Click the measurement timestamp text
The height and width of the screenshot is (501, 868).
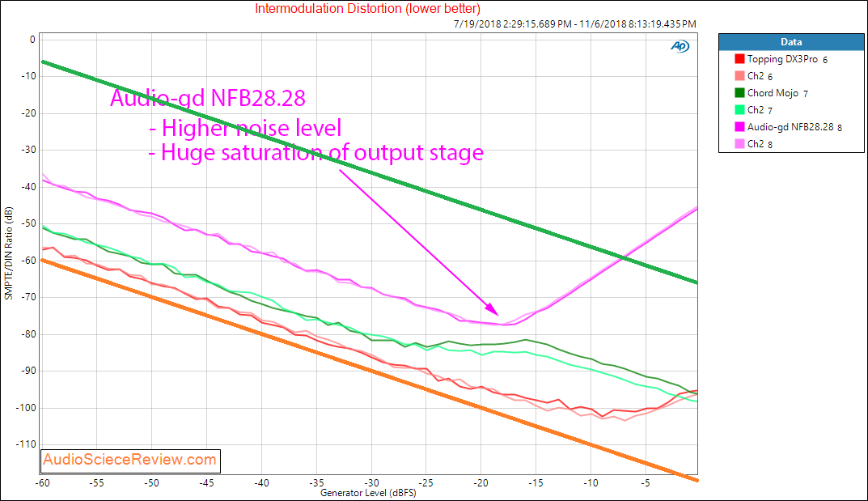click(x=575, y=23)
